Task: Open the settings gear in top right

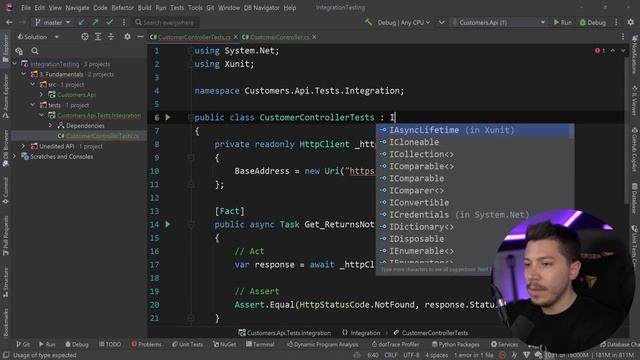Action: click(x=631, y=22)
